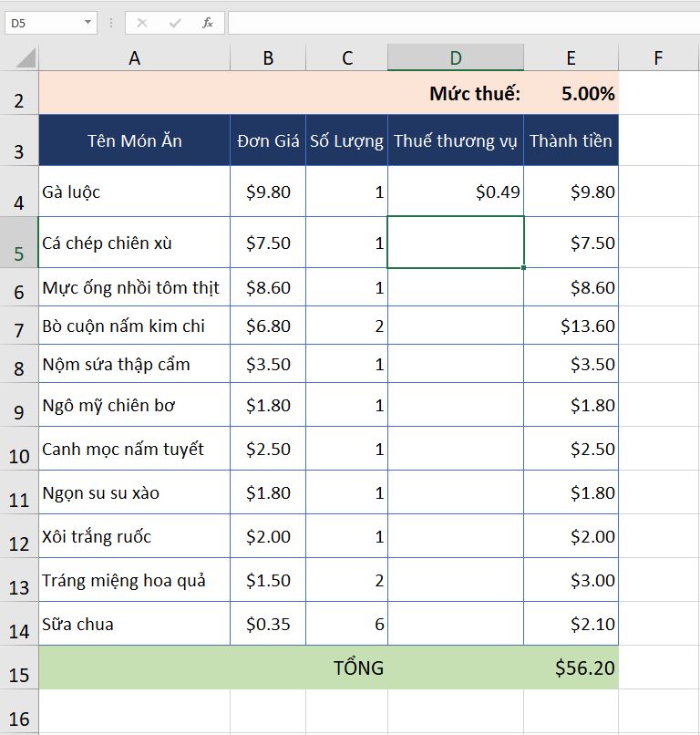The width and height of the screenshot is (700, 735).
Task: Open the Name Box dropdown arrow
Action: [87, 23]
